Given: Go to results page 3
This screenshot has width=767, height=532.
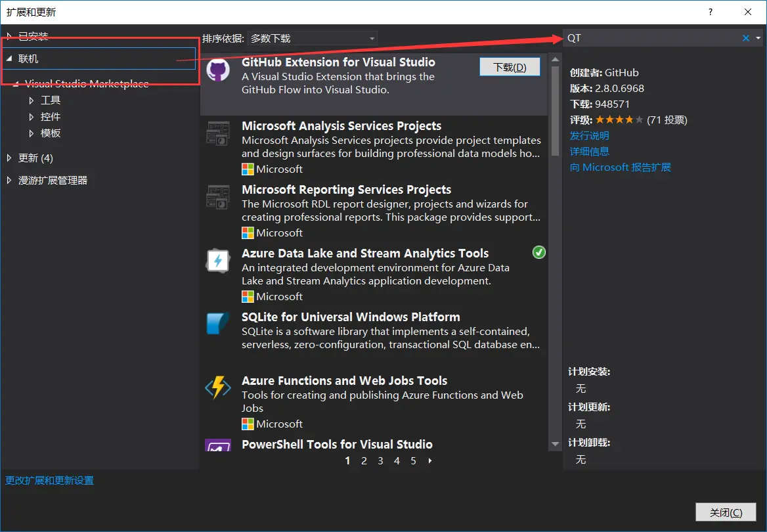Looking at the screenshot, I should click(x=380, y=460).
